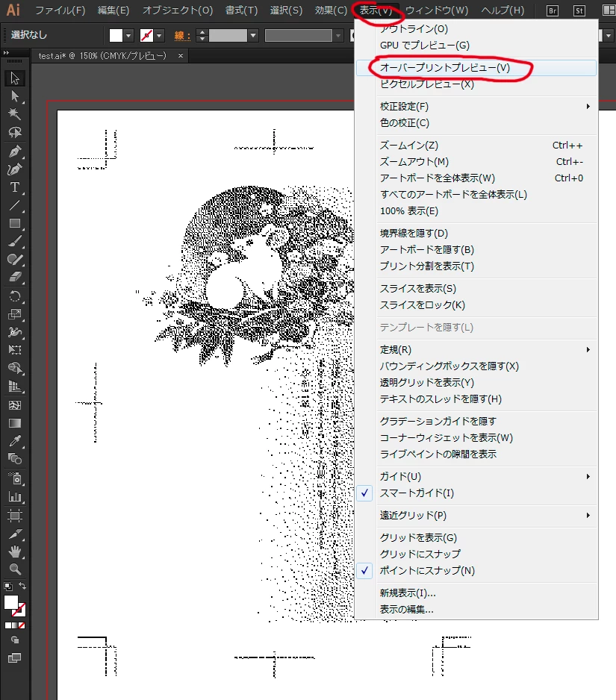This screenshot has width=616, height=700.
Task: Select the Lasso tool
Action: point(15,133)
